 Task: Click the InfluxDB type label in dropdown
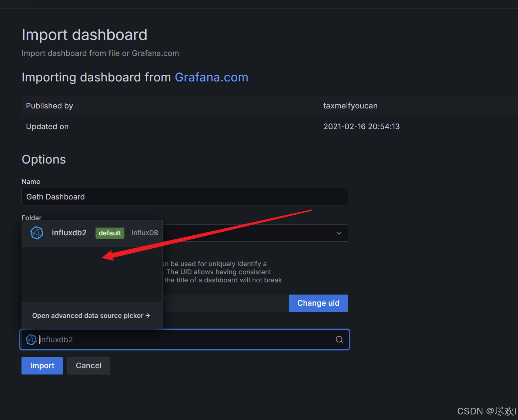coord(145,233)
